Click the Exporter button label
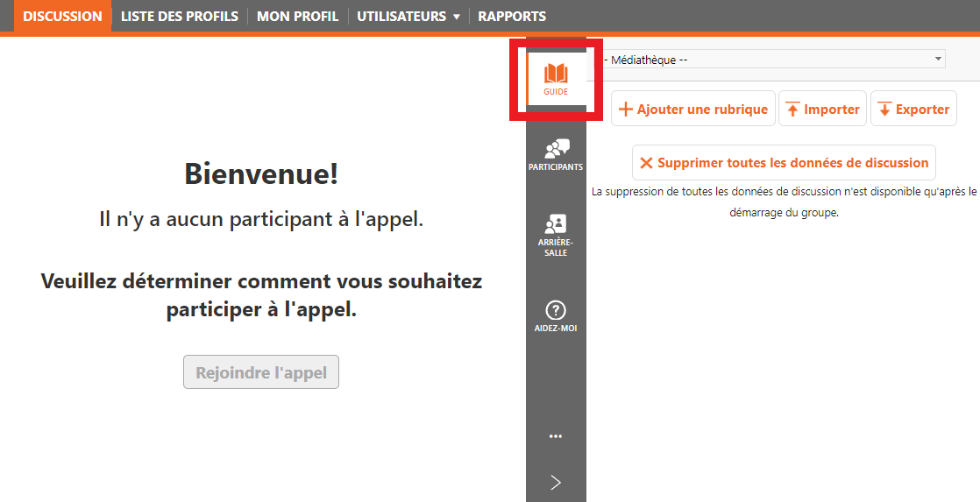 coord(922,110)
